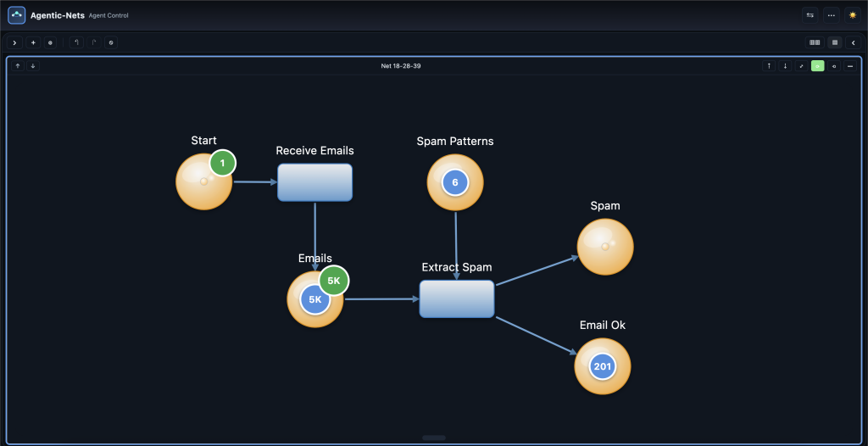Click the up arrow at panel top-left

(x=18, y=65)
